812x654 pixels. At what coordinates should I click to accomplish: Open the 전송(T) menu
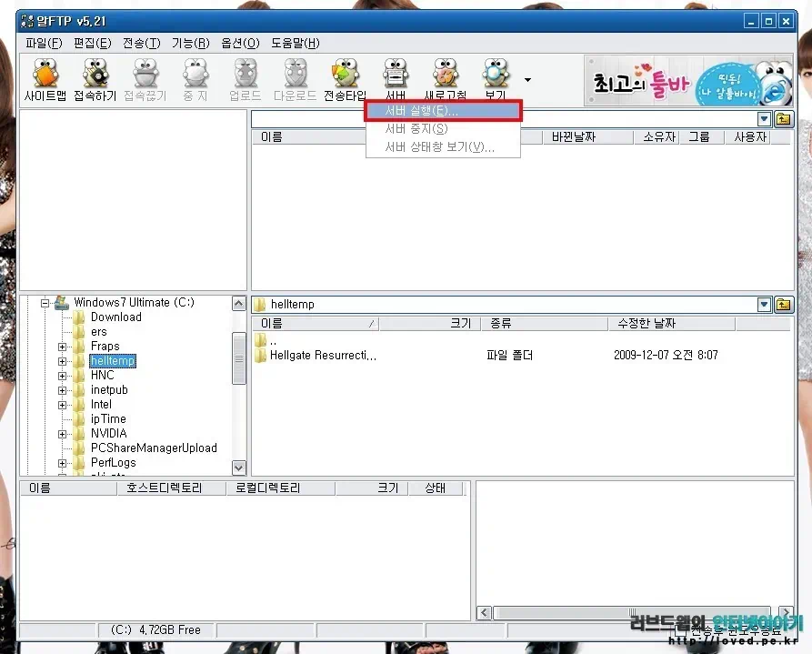pyautogui.click(x=141, y=43)
